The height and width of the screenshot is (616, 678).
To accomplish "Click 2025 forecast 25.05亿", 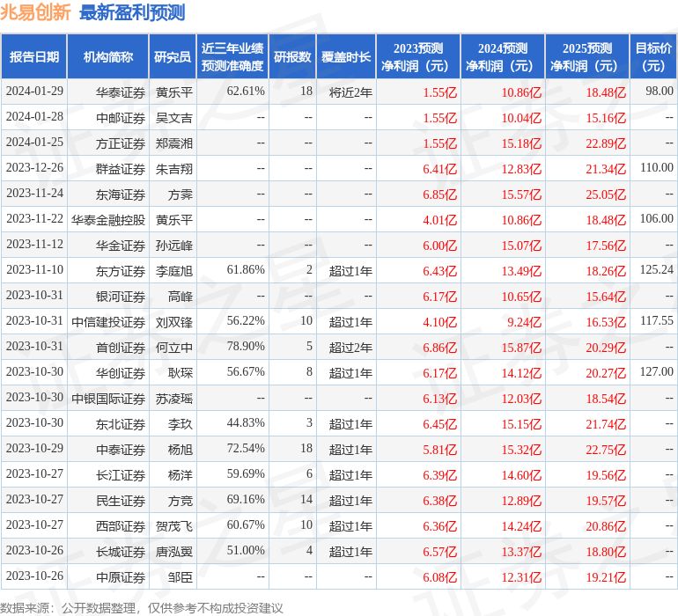I will coord(606,194).
